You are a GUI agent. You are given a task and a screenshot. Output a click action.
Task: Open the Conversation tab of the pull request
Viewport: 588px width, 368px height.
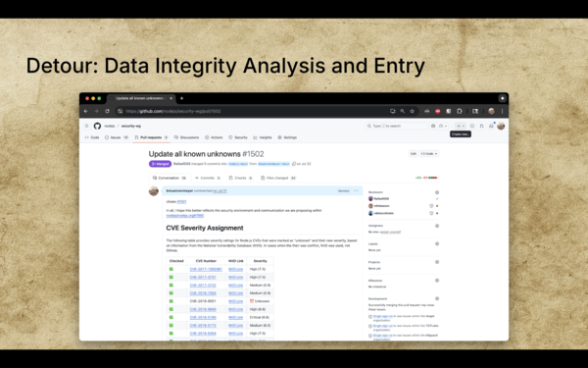170,178
